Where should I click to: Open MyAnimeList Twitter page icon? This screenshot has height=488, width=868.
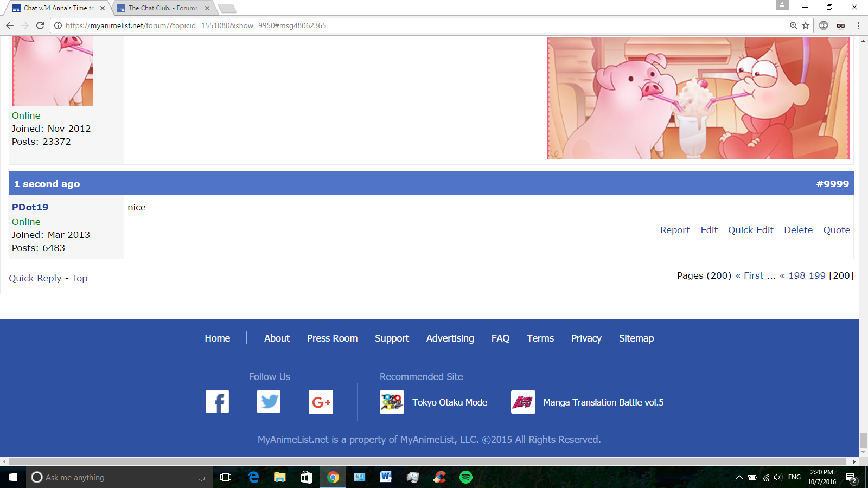point(269,402)
